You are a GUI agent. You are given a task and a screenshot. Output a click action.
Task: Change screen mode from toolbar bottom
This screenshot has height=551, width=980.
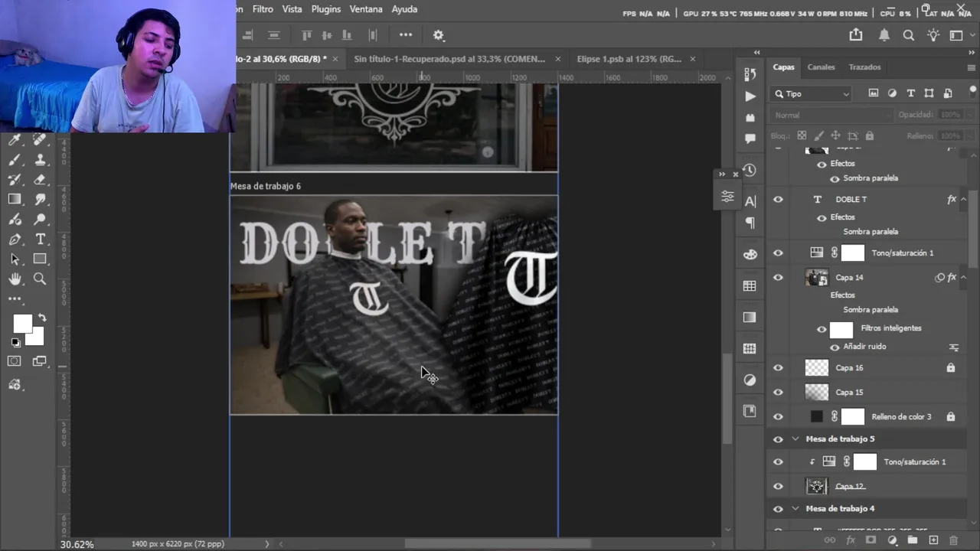click(40, 361)
